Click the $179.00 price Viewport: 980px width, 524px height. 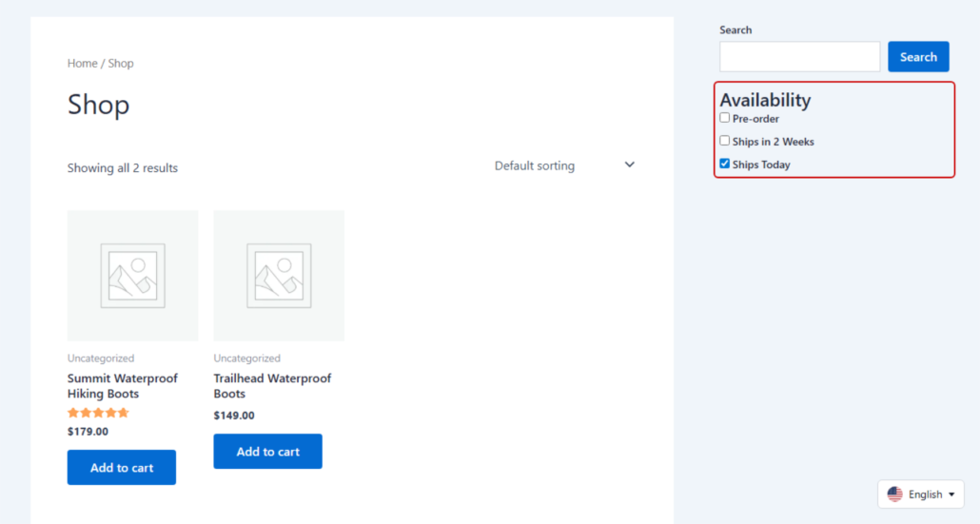point(88,432)
